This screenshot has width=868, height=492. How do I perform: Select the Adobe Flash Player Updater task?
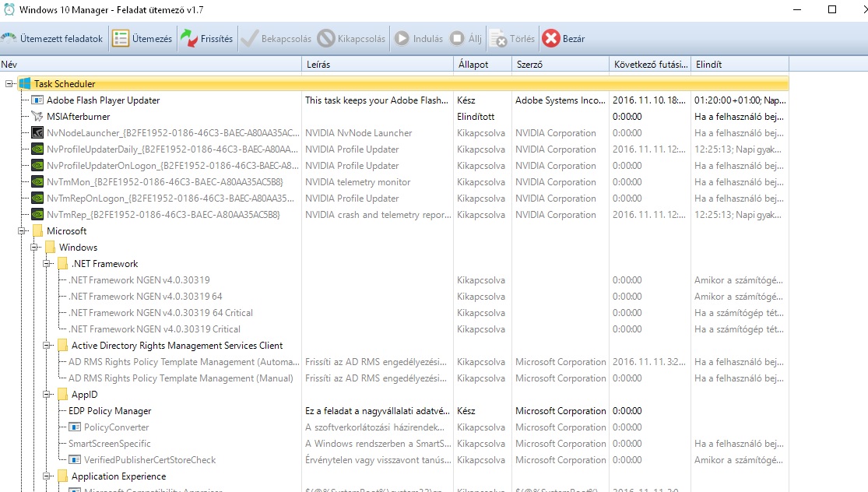[103, 100]
